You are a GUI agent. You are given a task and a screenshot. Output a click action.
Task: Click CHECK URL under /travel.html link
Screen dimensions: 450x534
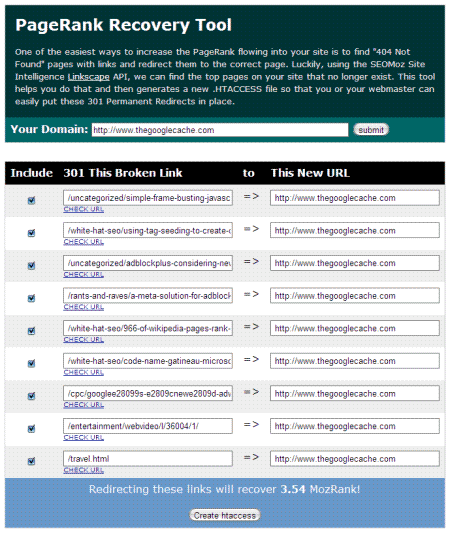point(84,470)
